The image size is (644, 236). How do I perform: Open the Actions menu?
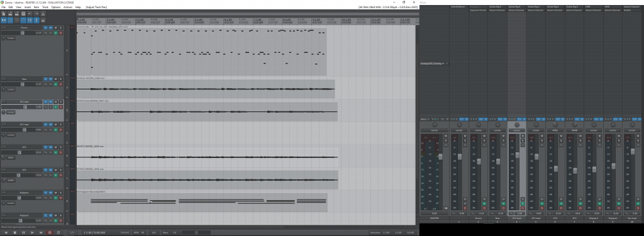click(x=68, y=7)
